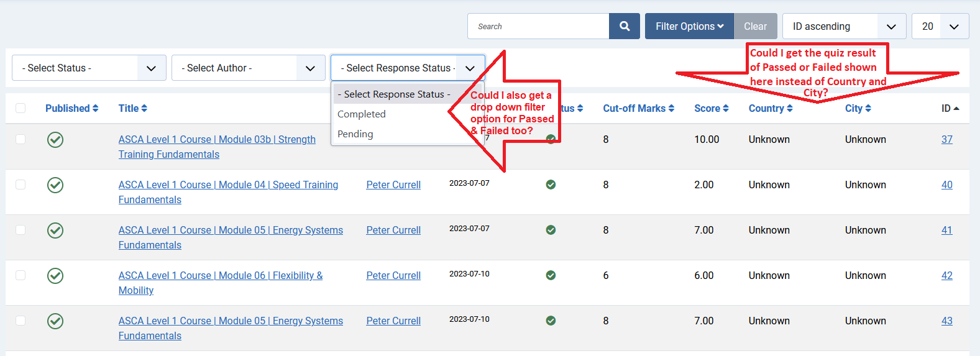Tick the checkbox for Module 06 Flexibility row
980x356 pixels.
(21, 275)
